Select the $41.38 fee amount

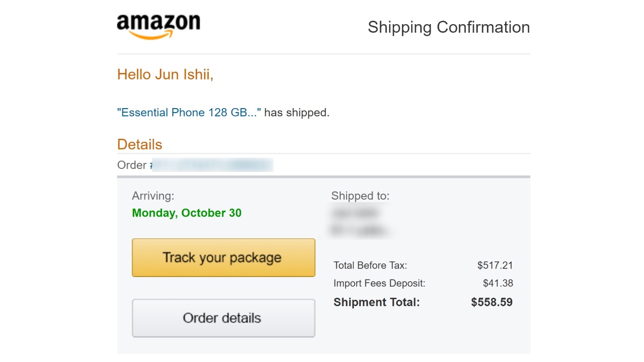pos(498,284)
